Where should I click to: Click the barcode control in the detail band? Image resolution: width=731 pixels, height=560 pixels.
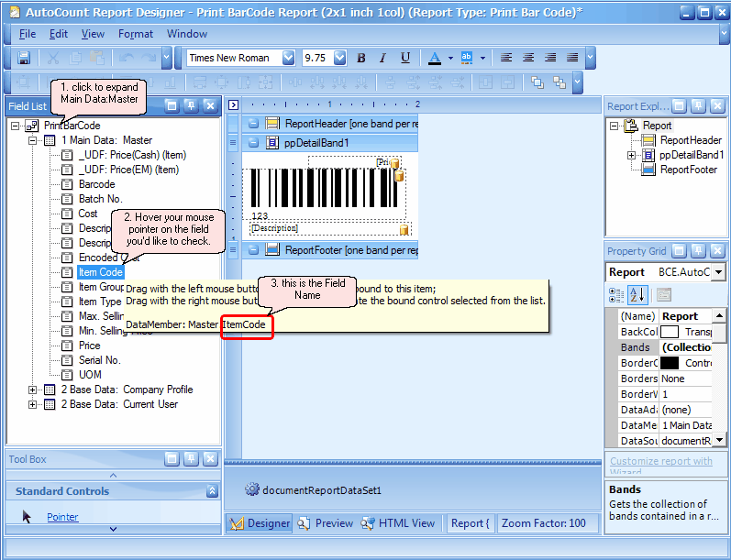click(324, 194)
